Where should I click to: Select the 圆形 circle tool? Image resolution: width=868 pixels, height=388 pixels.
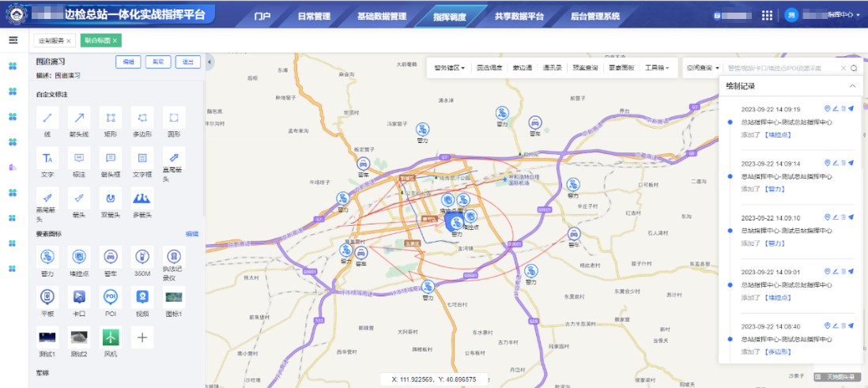click(x=174, y=117)
